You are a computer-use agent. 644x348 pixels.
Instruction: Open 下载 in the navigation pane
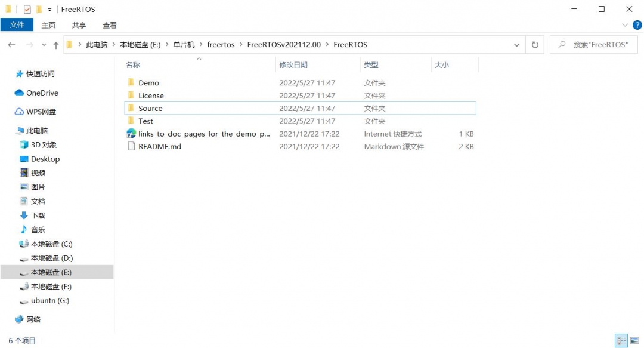coord(38,215)
